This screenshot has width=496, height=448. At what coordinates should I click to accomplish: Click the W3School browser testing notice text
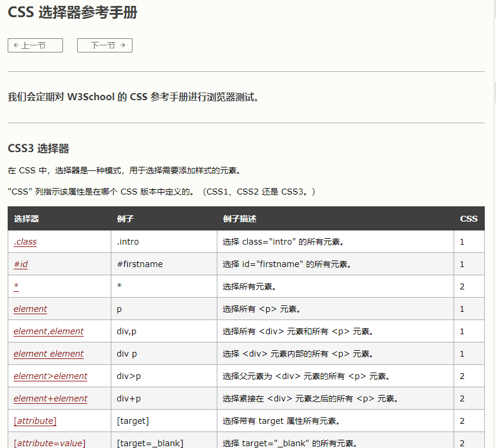coord(133,97)
